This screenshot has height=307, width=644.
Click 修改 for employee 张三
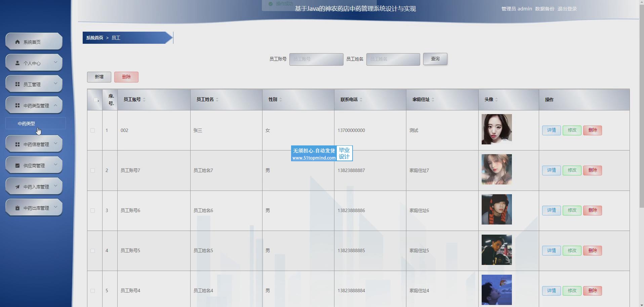(x=572, y=130)
